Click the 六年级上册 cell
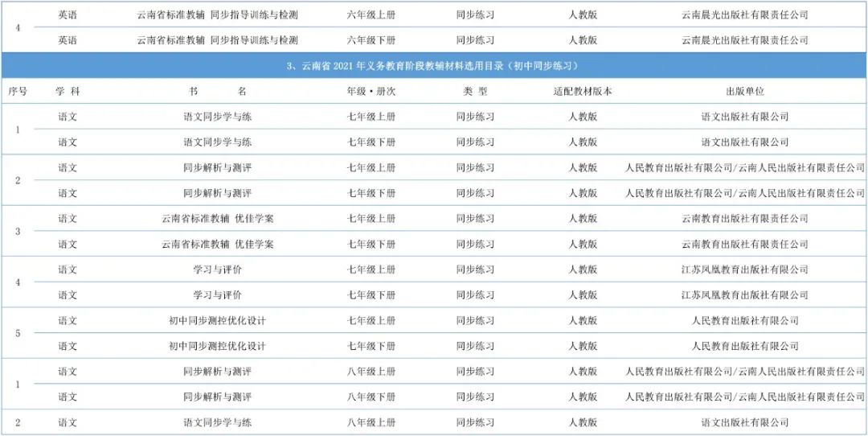The height and width of the screenshot is (436, 868). (371, 15)
